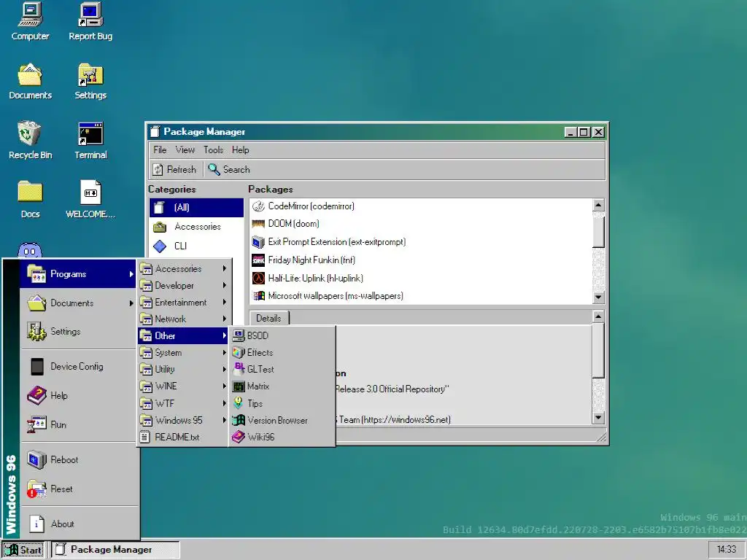
Task: Open Device Config from Start menu
Action: coord(78,367)
